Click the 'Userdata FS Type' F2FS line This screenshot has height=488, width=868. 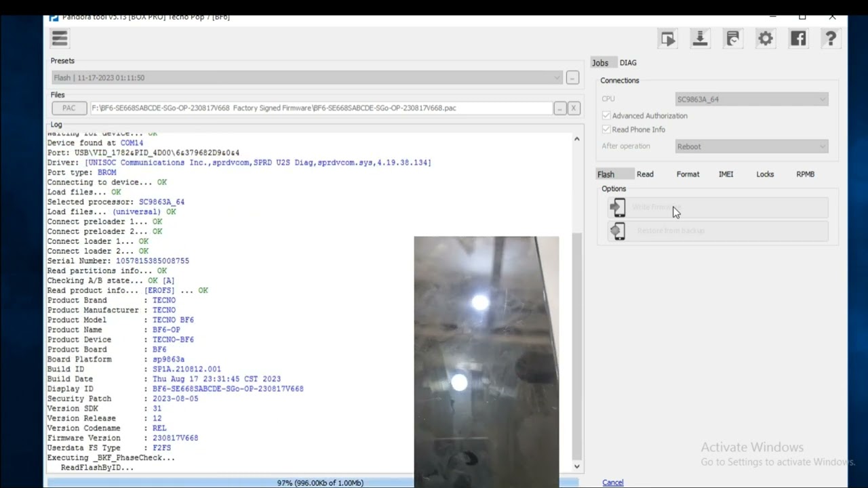tap(108, 448)
